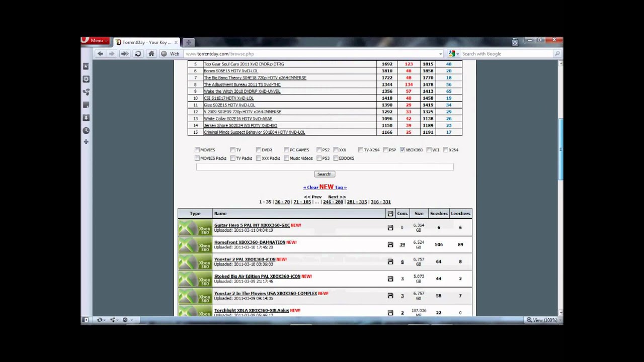This screenshot has height=362, width=644.
Task: Open the 39 comments link for Homefront
Action: [402, 245]
